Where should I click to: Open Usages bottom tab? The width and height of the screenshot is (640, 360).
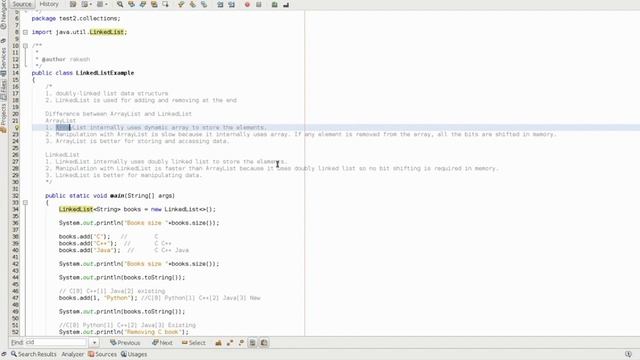(x=133, y=354)
